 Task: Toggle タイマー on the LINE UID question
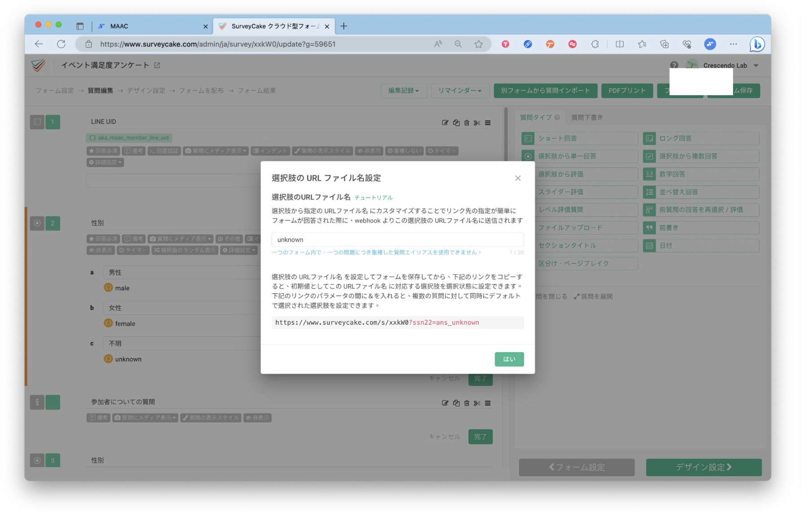441,151
